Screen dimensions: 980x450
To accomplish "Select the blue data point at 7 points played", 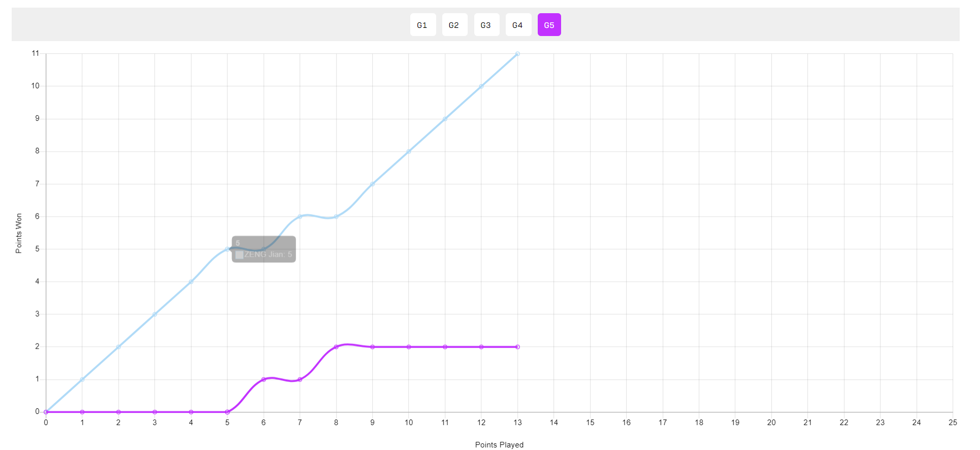I will (300, 217).
